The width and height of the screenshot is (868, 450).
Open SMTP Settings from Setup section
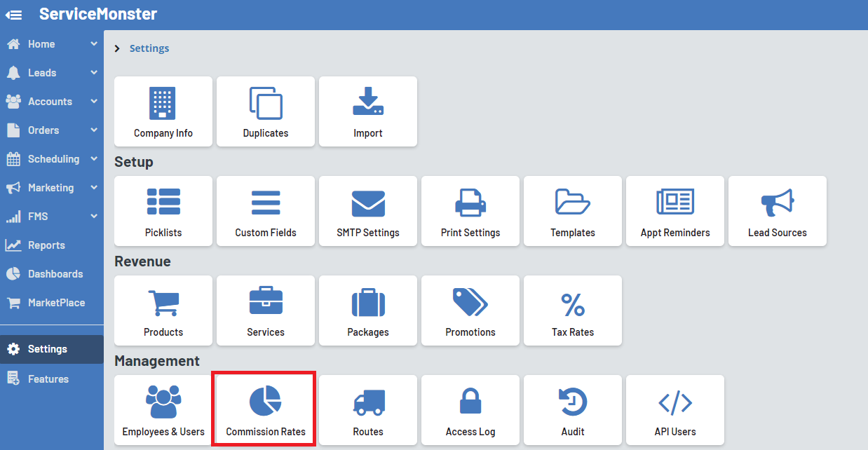pos(367,211)
